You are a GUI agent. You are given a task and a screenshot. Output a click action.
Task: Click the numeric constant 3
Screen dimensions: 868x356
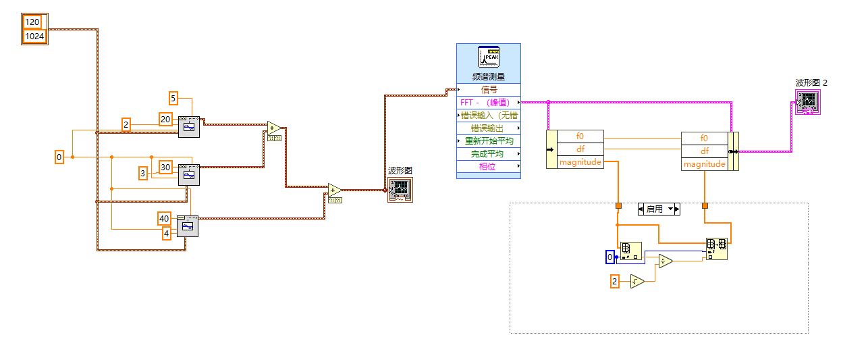(143, 174)
